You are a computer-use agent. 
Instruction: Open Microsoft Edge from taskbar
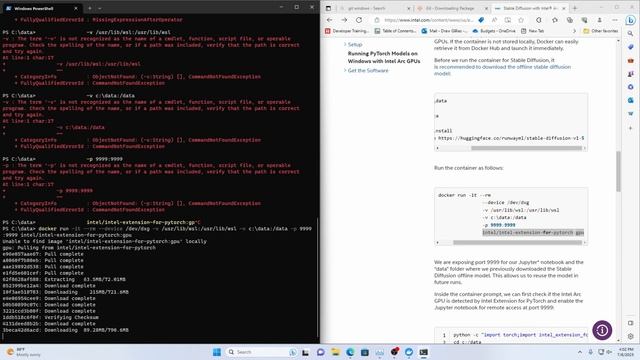(x=350, y=352)
